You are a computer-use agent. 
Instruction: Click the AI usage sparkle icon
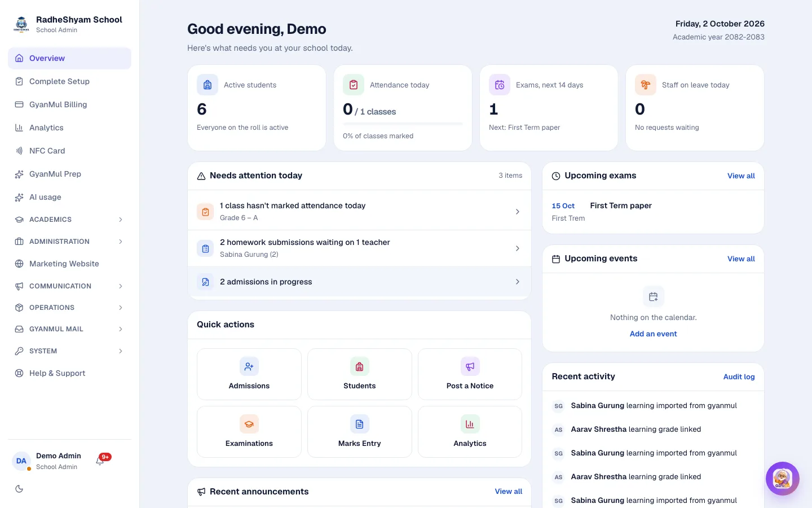[x=19, y=197]
